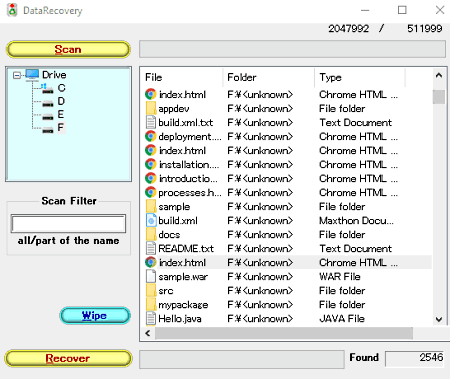Click the docs folder icon
Screen dimensions: 450x379
coord(151,234)
